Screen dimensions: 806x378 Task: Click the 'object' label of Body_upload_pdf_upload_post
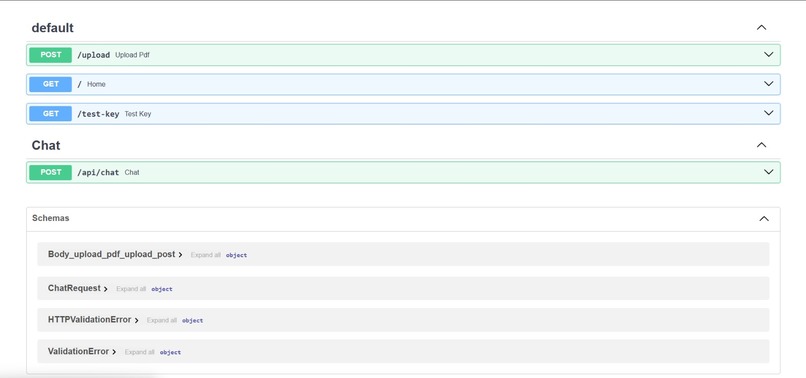tap(236, 255)
